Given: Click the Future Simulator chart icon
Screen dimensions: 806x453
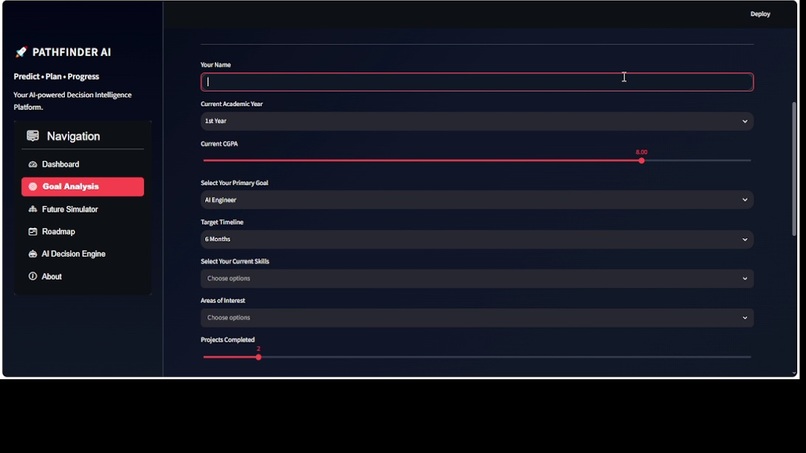Looking at the screenshot, I should tap(33, 209).
